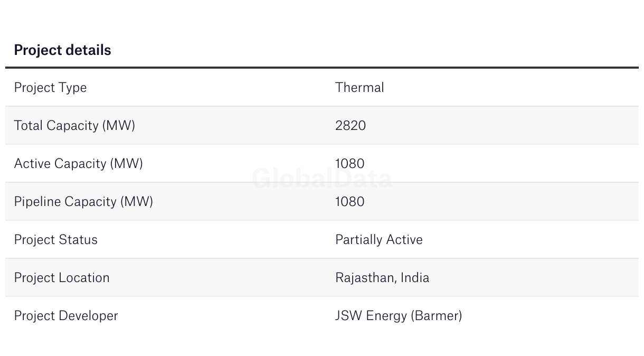Click the 1080 Active Capacity value
This screenshot has width=644, height=356.
tap(350, 164)
